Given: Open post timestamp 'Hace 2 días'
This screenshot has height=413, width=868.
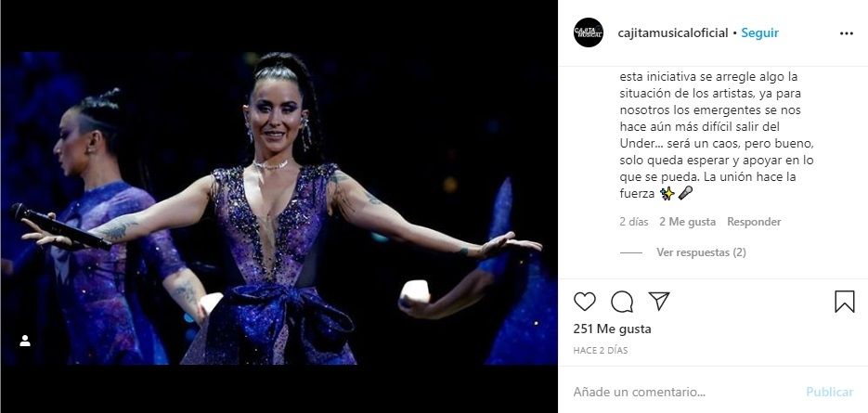Looking at the screenshot, I should 601,351.
